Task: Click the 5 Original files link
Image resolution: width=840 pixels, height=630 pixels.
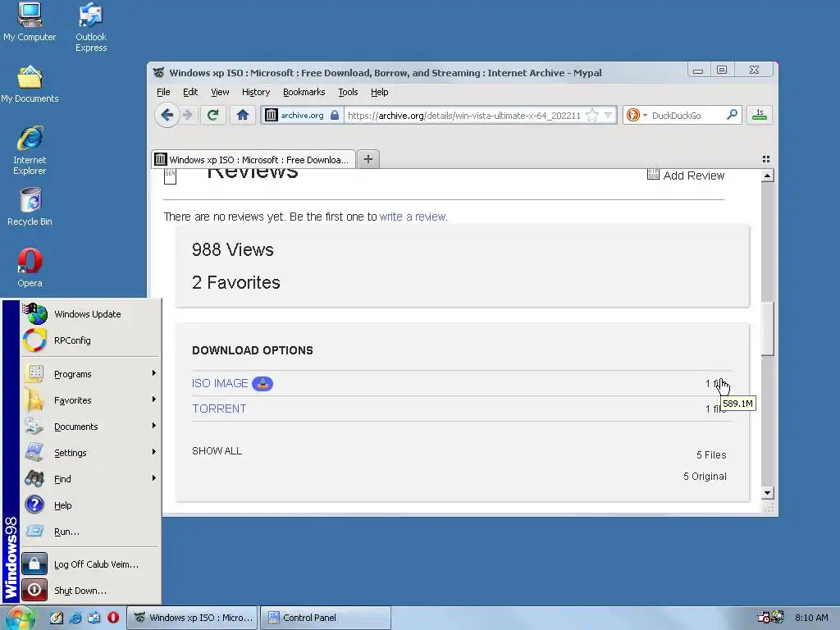Action: 705,477
